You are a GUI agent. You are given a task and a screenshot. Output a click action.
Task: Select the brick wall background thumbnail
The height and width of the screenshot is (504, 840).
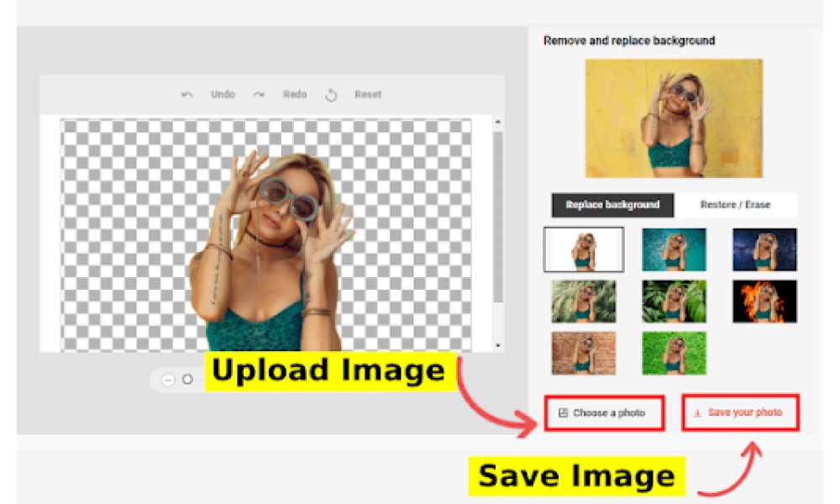[584, 353]
